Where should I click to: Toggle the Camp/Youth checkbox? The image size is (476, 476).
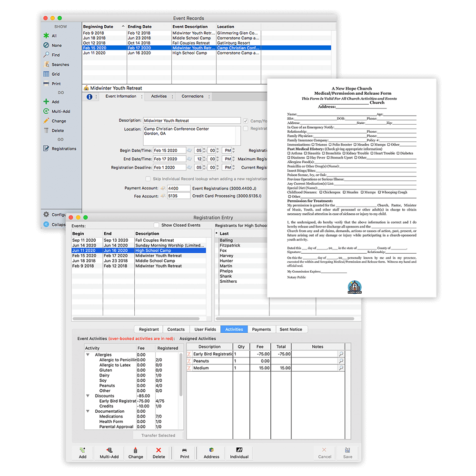(x=246, y=121)
